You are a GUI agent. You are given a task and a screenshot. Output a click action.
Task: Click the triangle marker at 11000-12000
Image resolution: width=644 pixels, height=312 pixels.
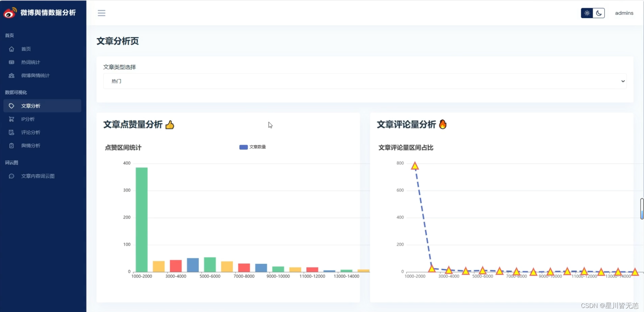pos(584,271)
